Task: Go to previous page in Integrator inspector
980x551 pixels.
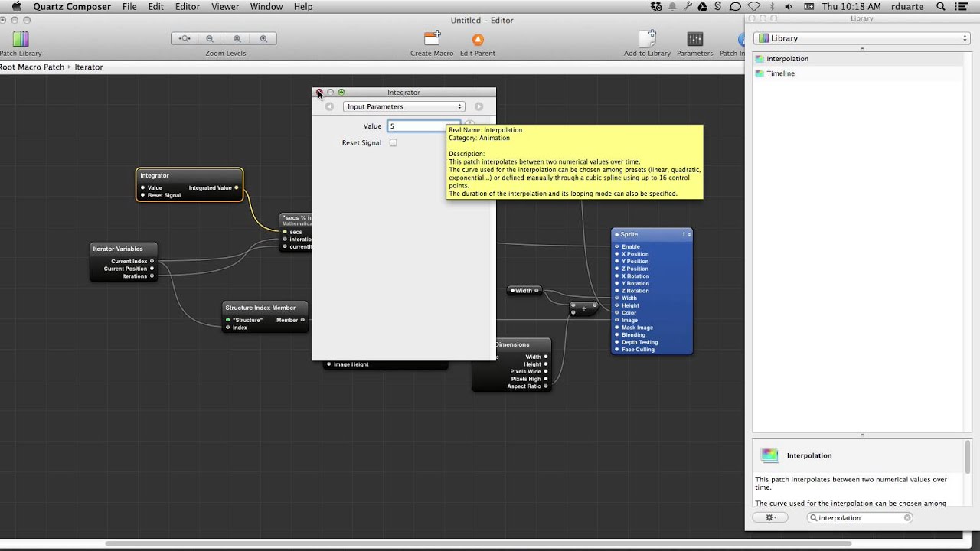Action: 329,106
